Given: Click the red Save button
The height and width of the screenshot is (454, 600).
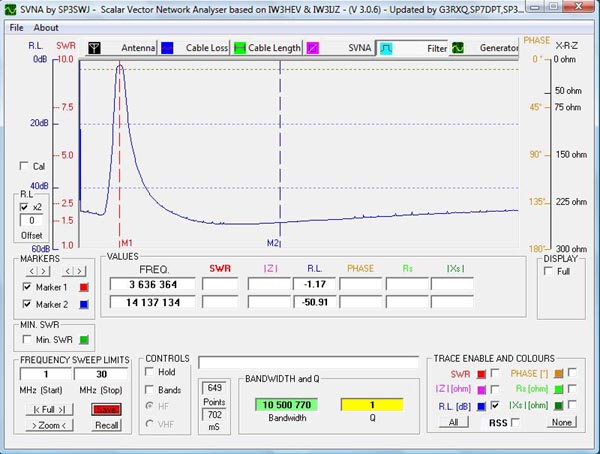Looking at the screenshot, I should pyautogui.click(x=105, y=409).
